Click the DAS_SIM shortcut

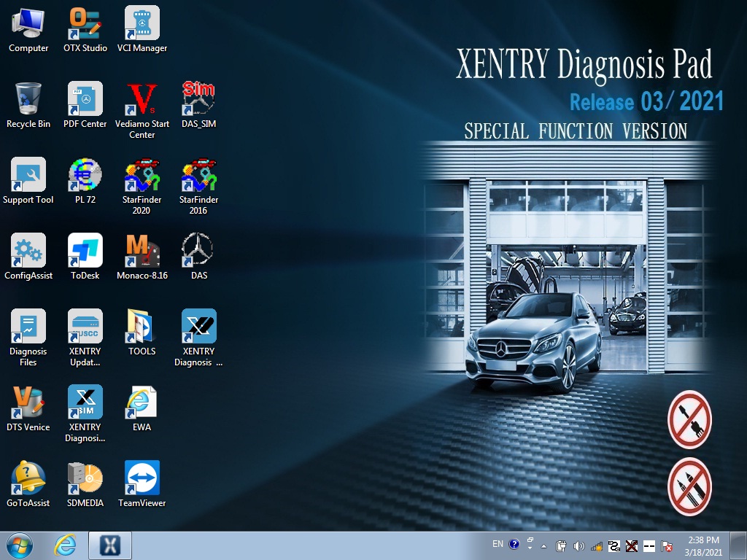(198, 105)
